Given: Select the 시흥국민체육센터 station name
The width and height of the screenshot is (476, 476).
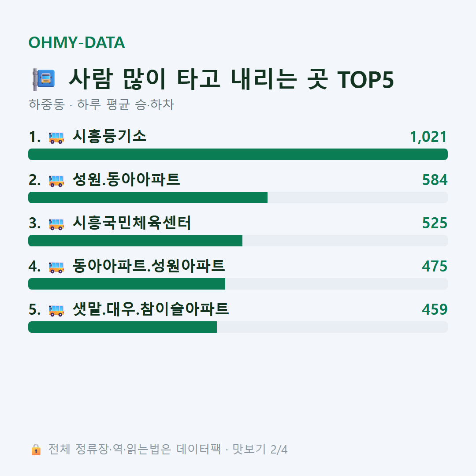Looking at the screenshot, I should click(x=132, y=223).
